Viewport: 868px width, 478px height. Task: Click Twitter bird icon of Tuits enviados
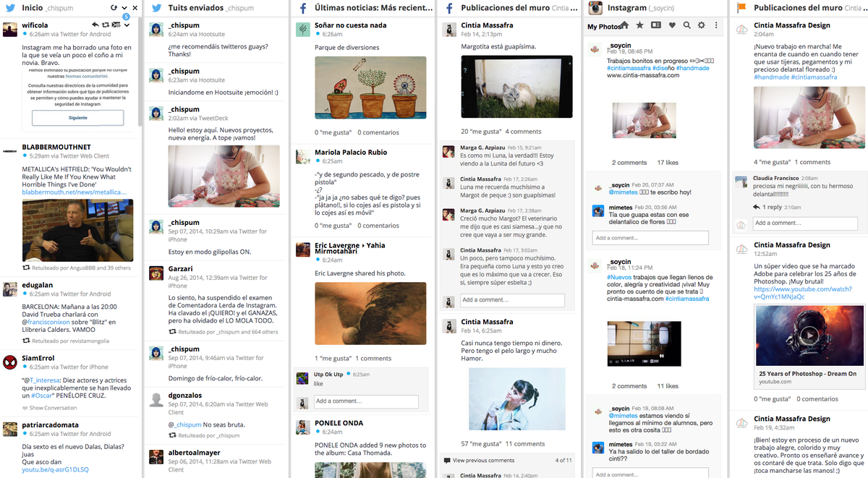click(x=156, y=8)
